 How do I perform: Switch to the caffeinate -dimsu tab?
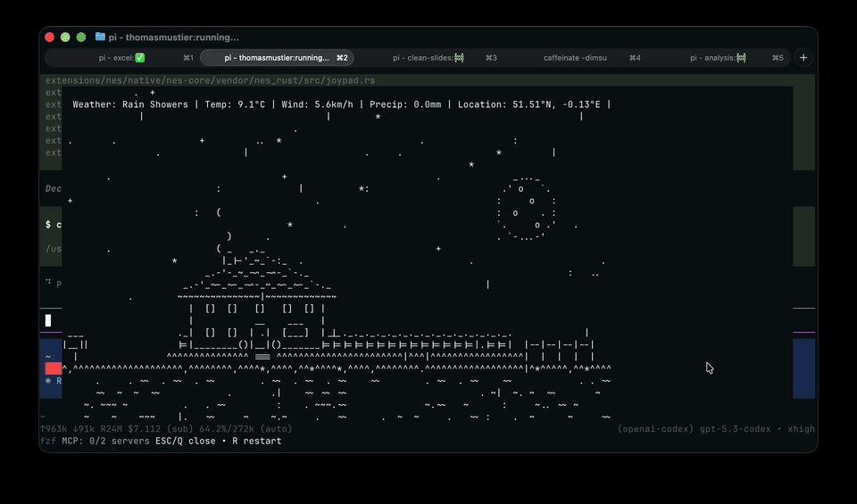575,58
